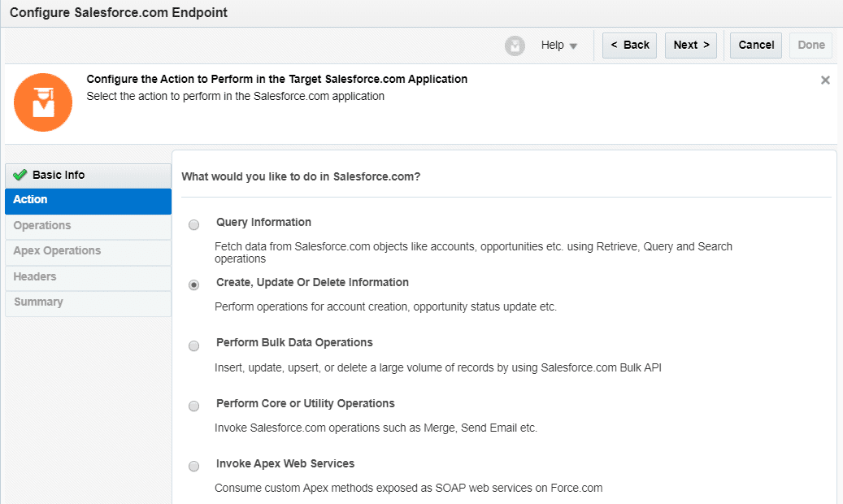The height and width of the screenshot is (504, 843).
Task: Click the 'Perform Bulk Data Operations' label
Action: point(294,342)
